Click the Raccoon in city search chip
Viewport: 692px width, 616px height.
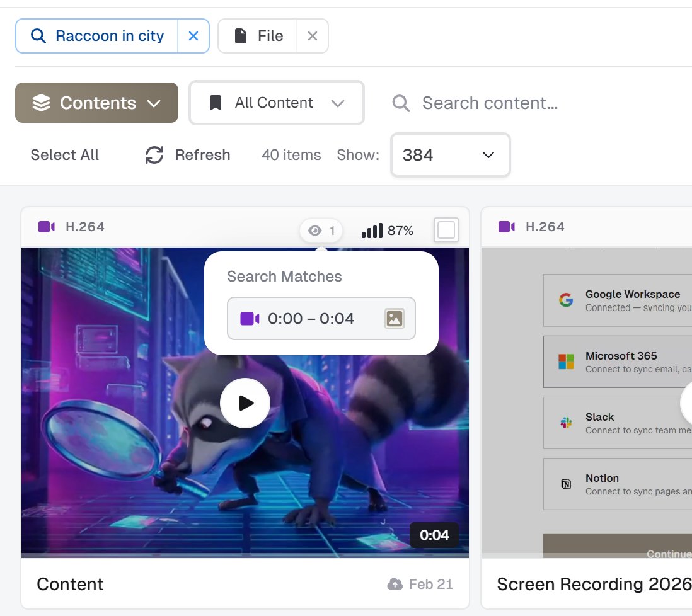tap(97, 36)
